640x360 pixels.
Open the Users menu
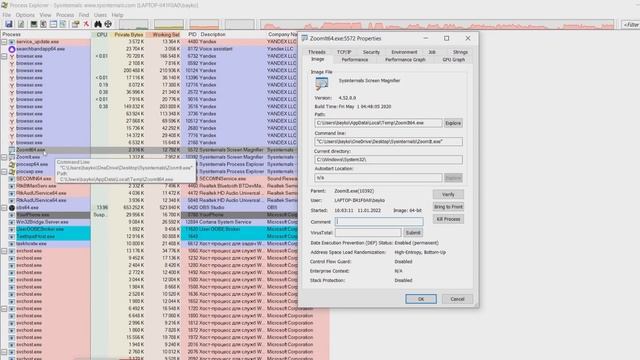[100, 15]
